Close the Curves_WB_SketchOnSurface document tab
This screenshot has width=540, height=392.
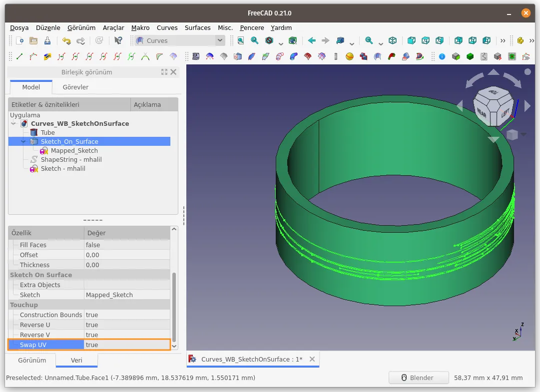tap(312, 359)
